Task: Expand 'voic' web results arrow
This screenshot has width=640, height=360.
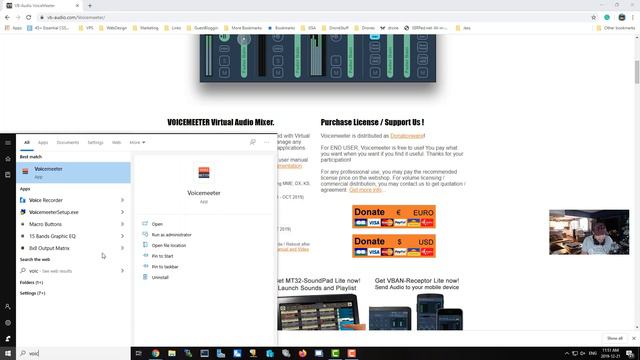Action: coord(122,271)
